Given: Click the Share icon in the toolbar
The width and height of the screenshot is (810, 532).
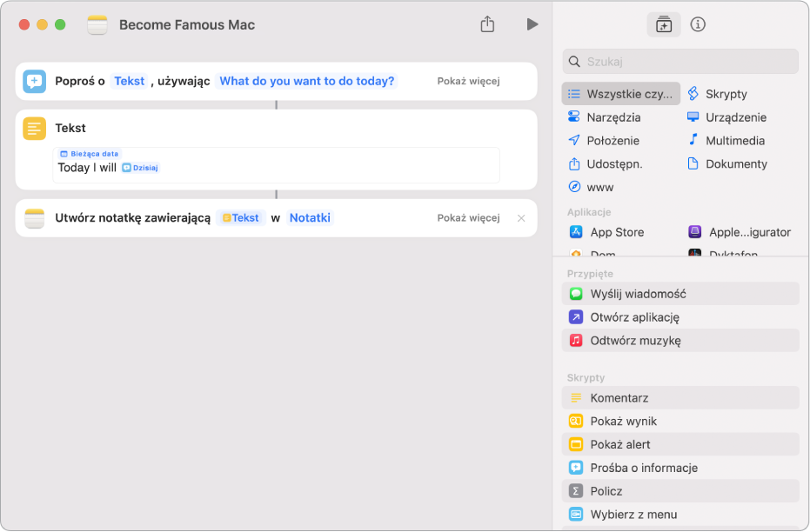Looking at the screenshot, I should 487,25.
